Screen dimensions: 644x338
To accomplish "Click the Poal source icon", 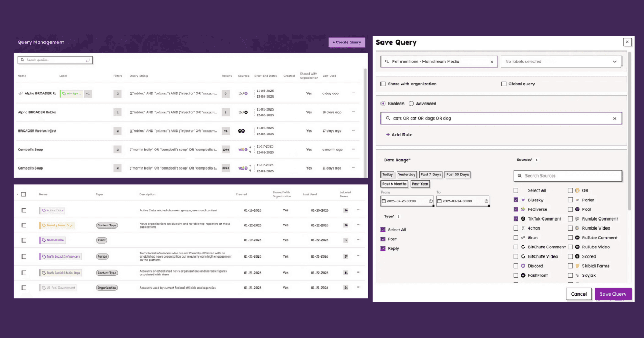I will 577,209.
